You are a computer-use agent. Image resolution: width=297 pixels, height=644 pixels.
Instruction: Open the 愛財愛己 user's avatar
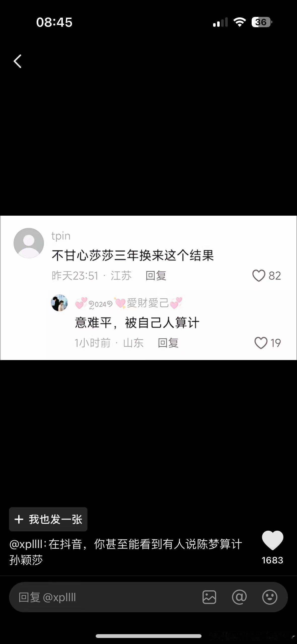59,303
